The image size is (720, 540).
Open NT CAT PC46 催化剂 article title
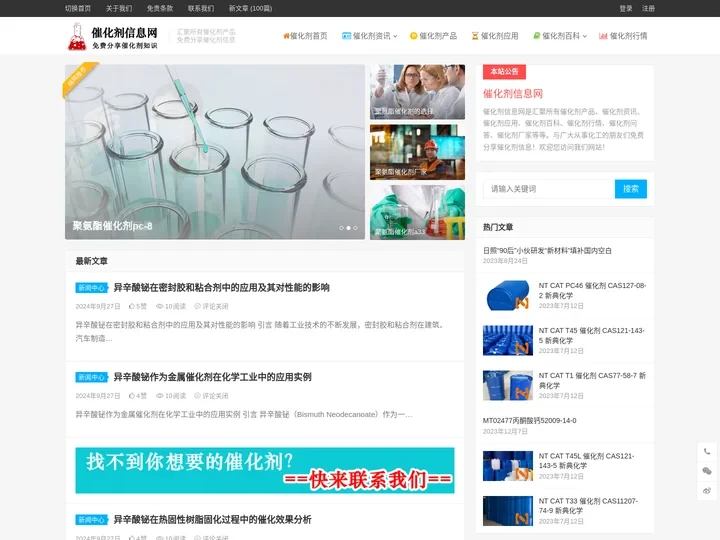point(592,290)
